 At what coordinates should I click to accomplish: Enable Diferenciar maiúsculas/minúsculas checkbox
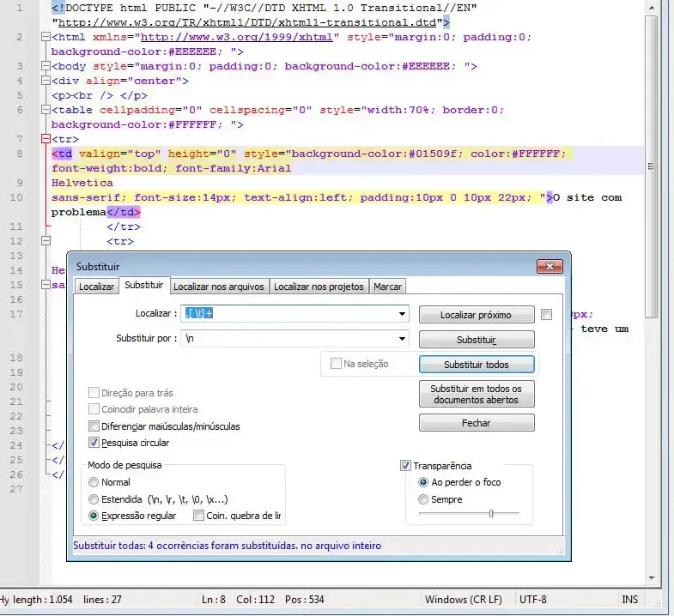94,426
